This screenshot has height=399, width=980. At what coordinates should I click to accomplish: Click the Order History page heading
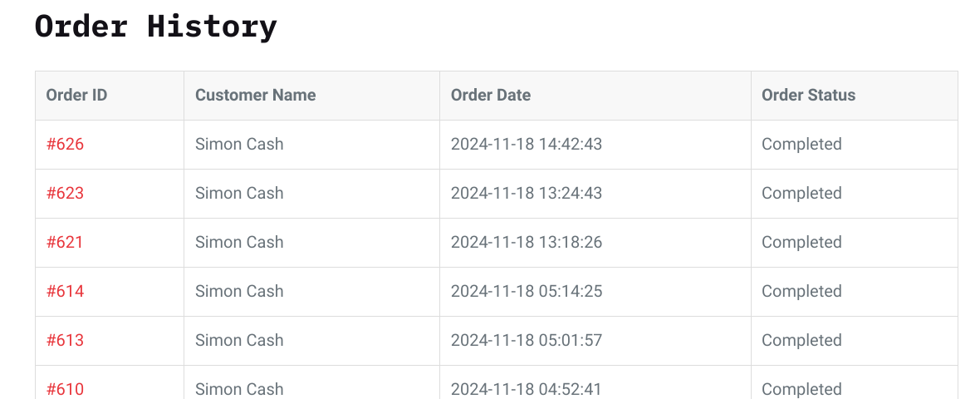(155, 27)
